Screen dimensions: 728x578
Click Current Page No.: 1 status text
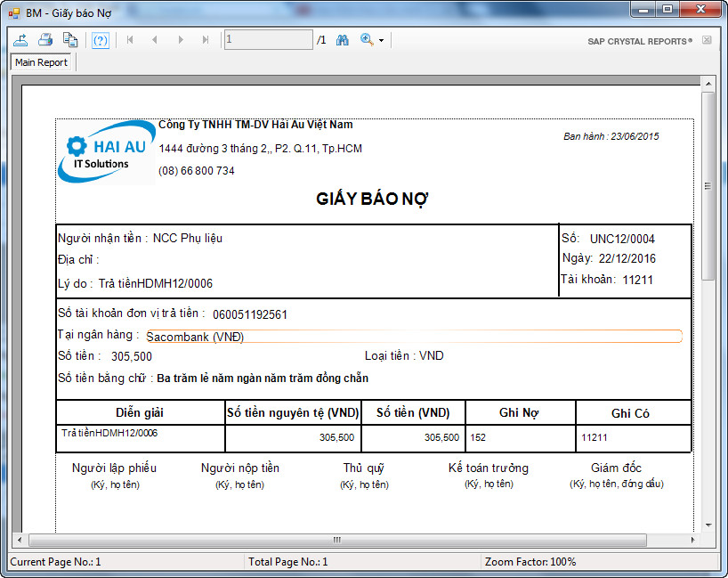tap(55, 562)
